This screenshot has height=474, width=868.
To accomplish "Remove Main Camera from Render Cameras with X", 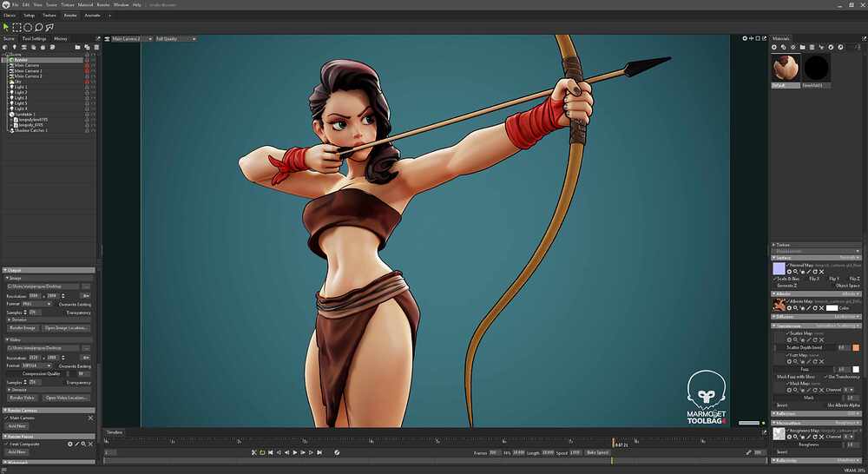I will click(x=91, y=418).
